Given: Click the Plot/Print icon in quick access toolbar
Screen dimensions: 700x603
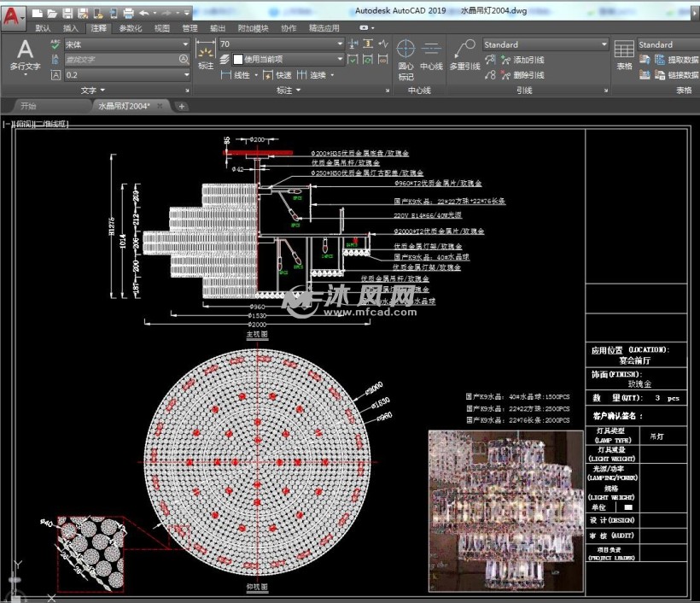Looking at the screenshot, I should pyautogui.click(x=127, y=13).
